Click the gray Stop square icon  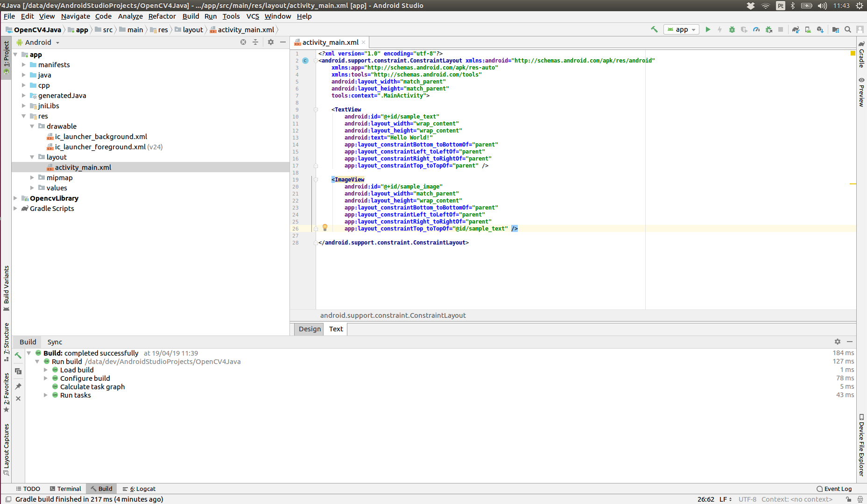(x=781, y=29)
